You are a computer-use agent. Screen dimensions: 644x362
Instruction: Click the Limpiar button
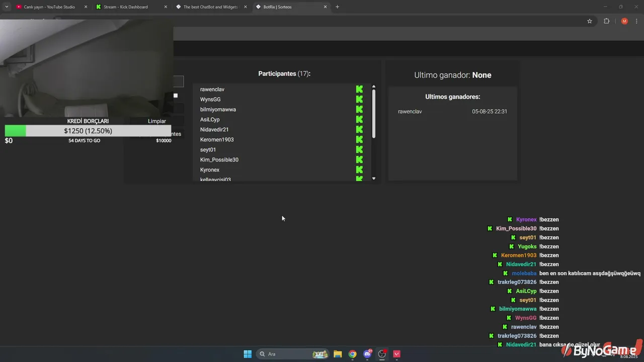[157, 121]
